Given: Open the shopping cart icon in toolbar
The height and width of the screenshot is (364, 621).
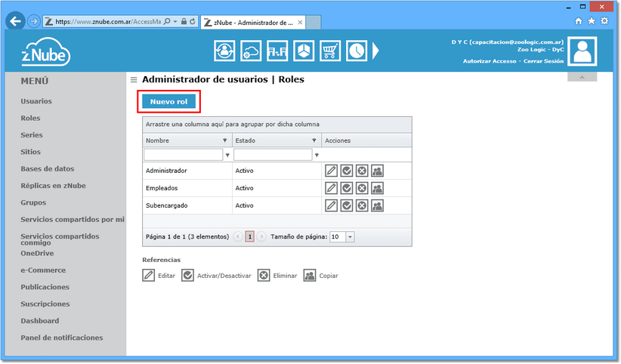Looking at the screenshot, I should click(x=330, y=51).
